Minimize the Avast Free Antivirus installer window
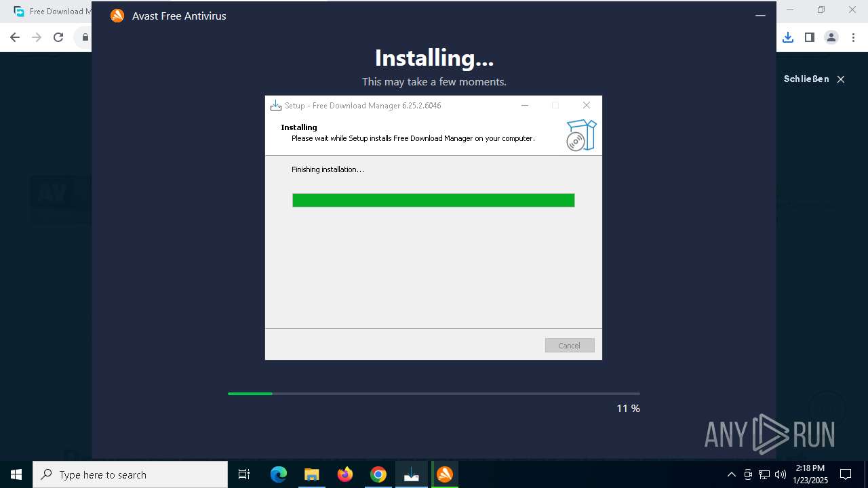This screenshot has width=868, height=488. [x=760, y=16]
